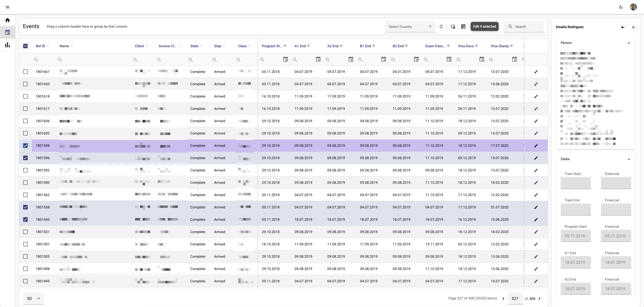Open the hamburger navigation menu
The image size is (644, 307).
(x=8, y=7)
